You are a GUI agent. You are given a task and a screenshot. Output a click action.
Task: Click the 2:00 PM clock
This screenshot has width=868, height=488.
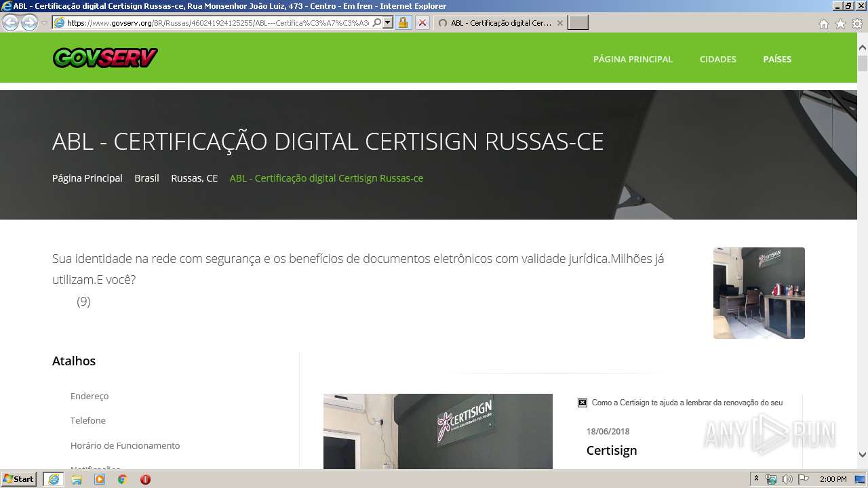click(x=833, y=479)
